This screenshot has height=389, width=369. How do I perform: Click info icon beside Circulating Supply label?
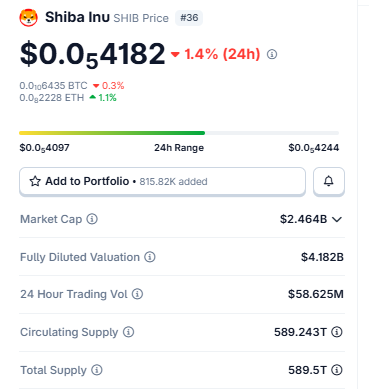128,332
